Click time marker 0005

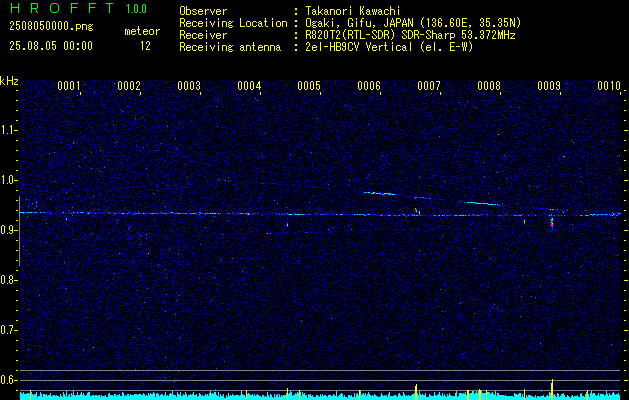(x=309, y=86)
